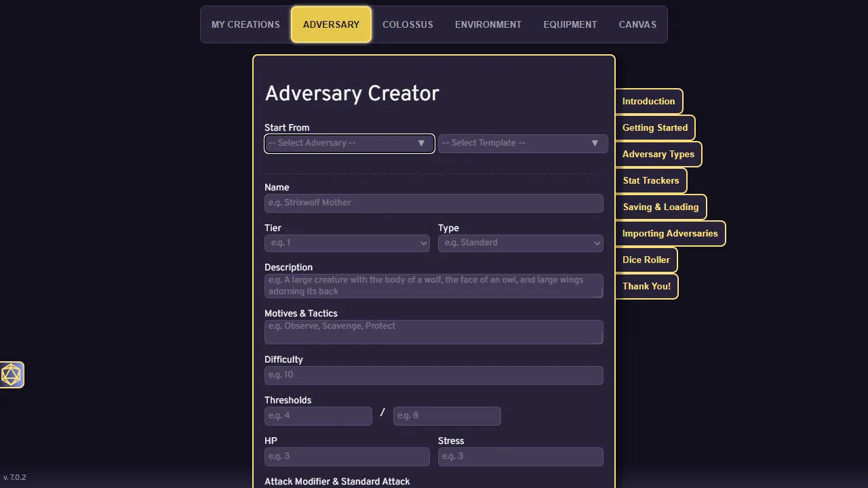Select the '-- Select Adversary --' dropdown
This screenshot has width=868, height=488.
tap(349, 143)
